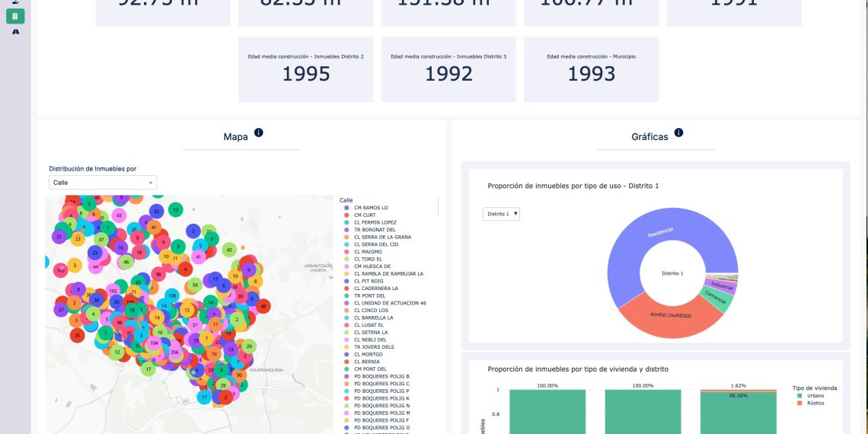Toggle Urbano series in bar legend
Image resolution: width=868 pixels, height=434 pixels.
[x=809, y=396]
